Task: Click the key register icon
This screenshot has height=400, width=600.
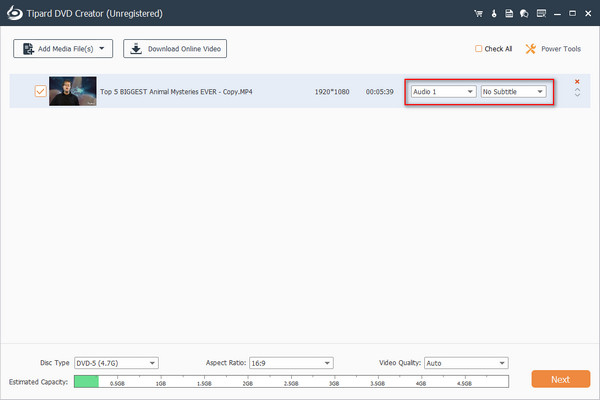Action: tap(494, 14)
